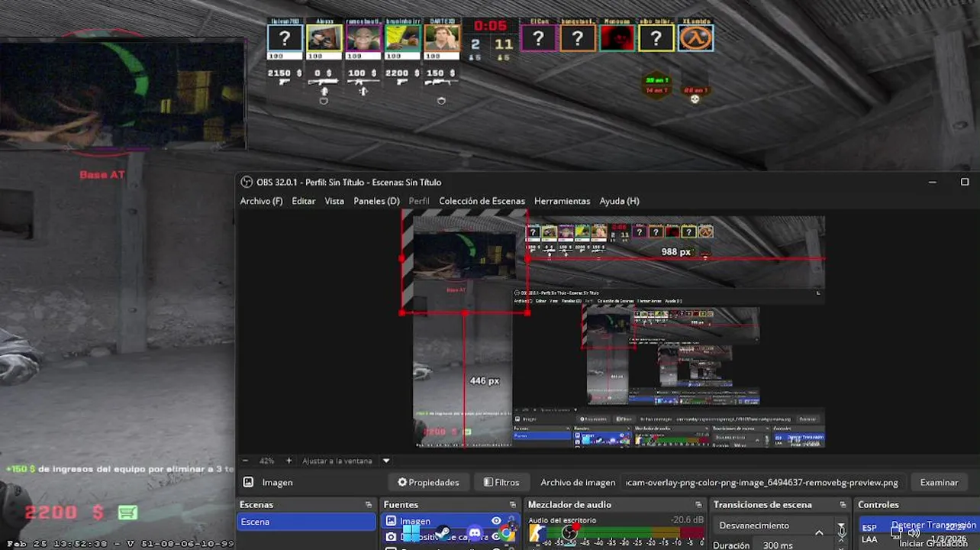Click the float icon on Transiciones de escena dock
The image size is (980, 550).
(x=843, y=505)
